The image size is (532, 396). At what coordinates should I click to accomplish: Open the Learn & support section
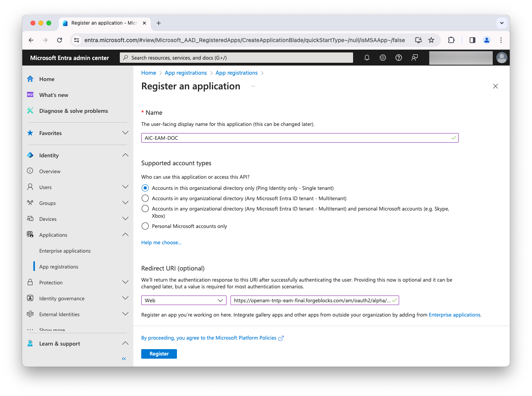(60, 343)
